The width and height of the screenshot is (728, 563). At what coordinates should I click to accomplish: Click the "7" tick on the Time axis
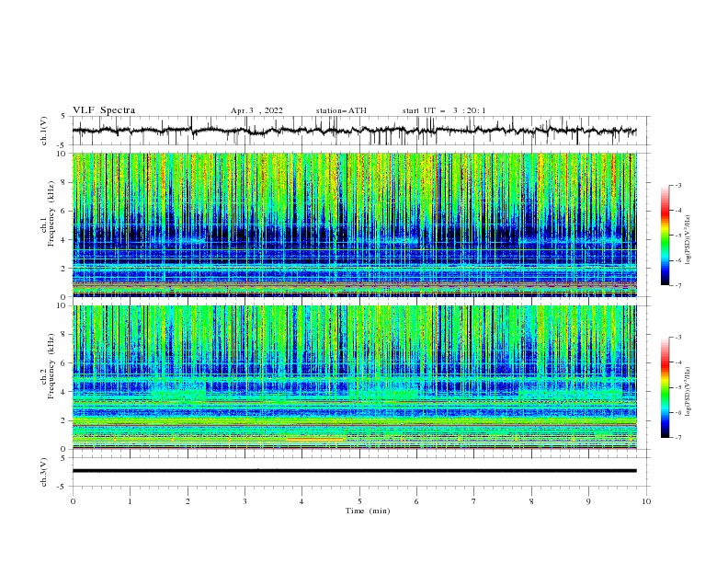pos(474,501)
